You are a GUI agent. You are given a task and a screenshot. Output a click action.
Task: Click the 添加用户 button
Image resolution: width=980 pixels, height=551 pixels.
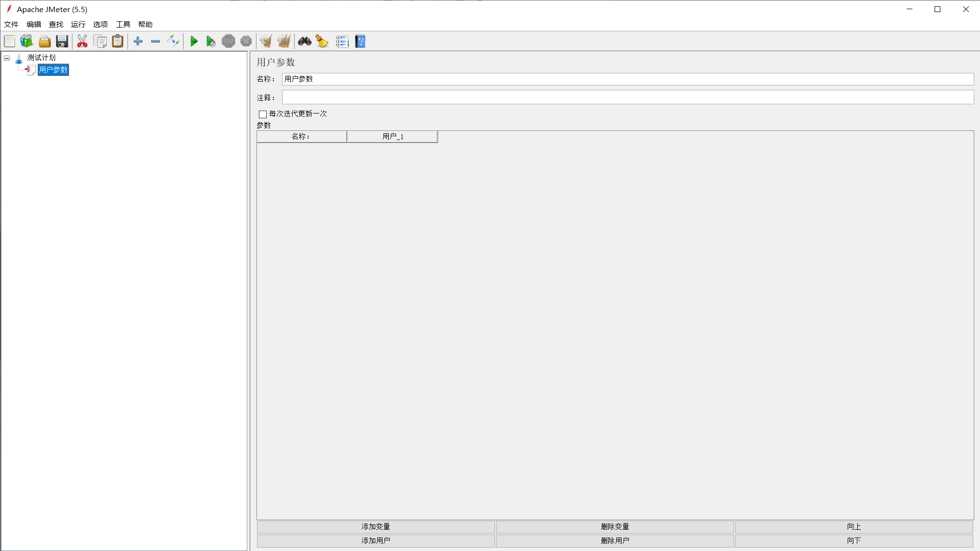[376, 541]
